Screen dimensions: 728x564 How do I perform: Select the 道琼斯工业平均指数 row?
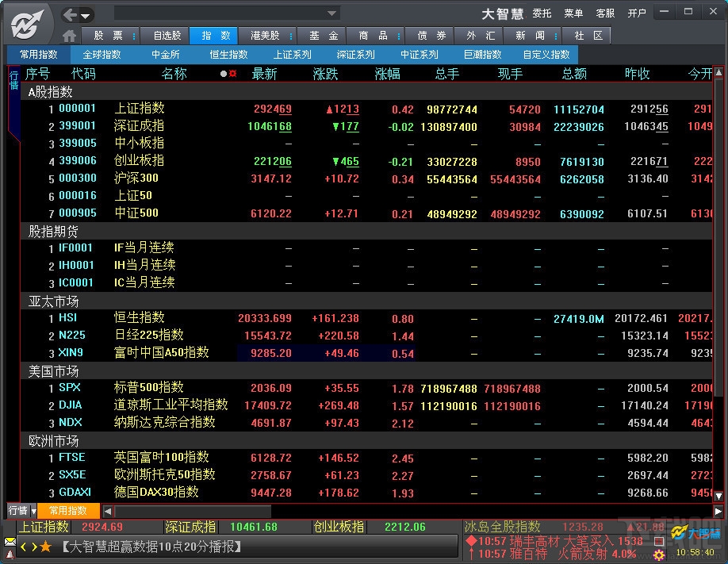[366, 405]
